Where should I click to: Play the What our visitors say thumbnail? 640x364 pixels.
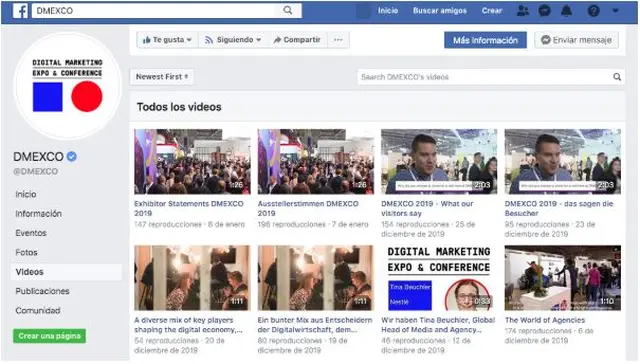pos(439,162)
